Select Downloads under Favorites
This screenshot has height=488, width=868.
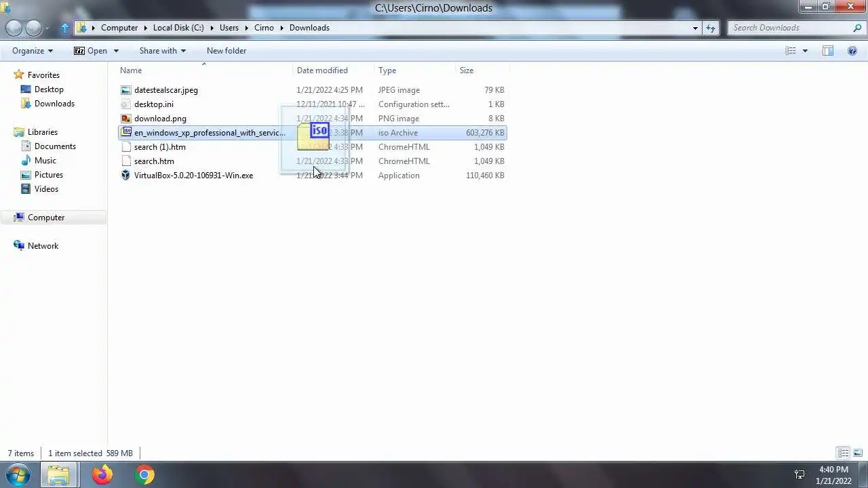54,104
